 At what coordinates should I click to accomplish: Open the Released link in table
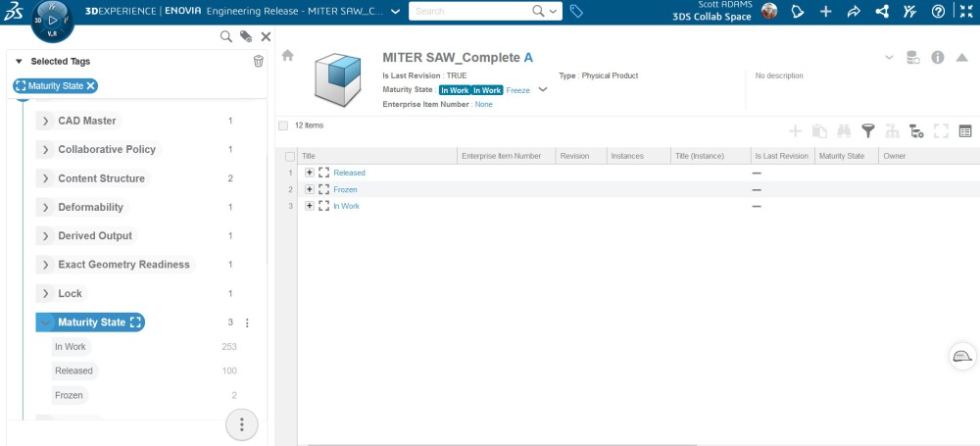(349, 173)
